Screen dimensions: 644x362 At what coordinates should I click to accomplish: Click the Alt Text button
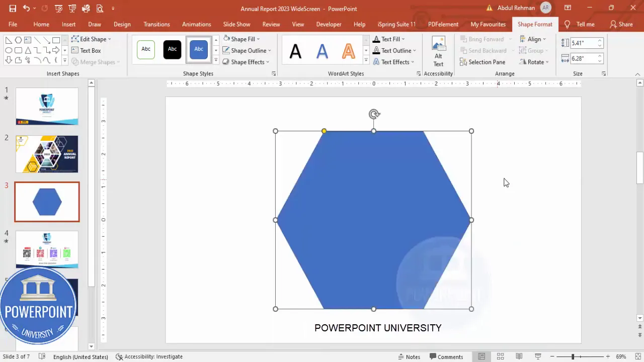tap(438, 51)
